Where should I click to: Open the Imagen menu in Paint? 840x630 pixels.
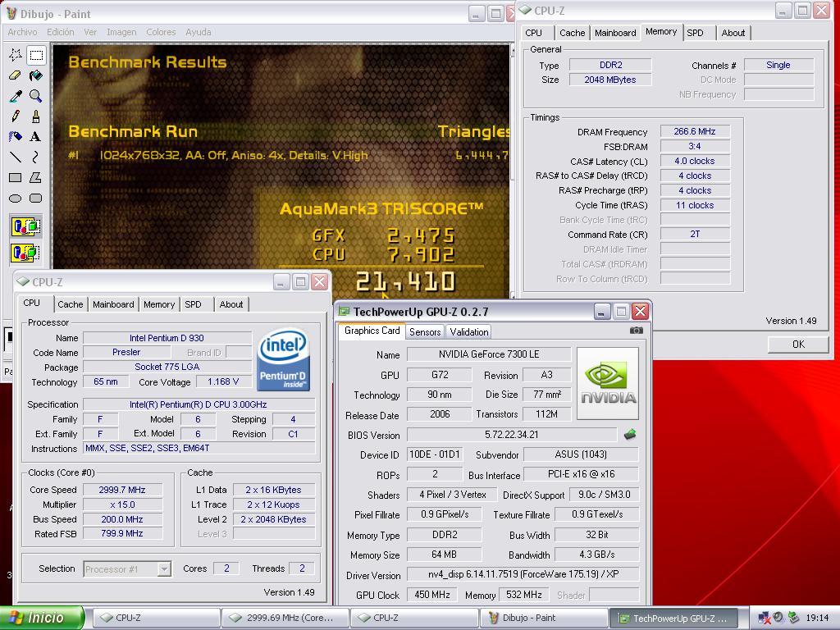[x=121, y=32]
